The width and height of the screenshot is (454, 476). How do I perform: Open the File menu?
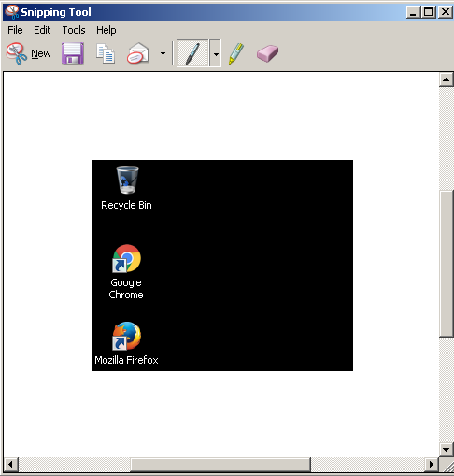[x=15, y=30]
